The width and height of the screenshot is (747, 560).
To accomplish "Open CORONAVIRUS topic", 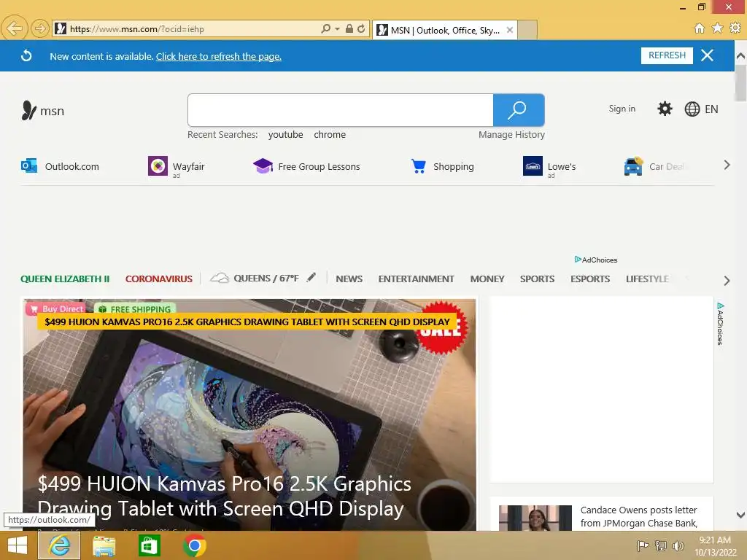I will point(158,279).
